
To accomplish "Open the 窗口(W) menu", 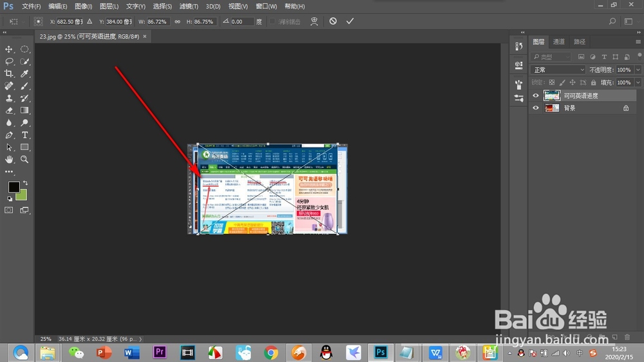I will coord(266,6).
